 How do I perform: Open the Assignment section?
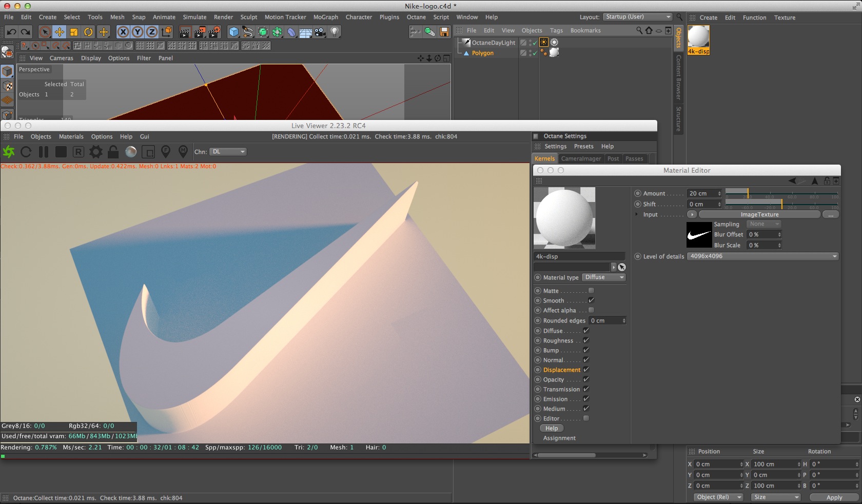(559, 438)
